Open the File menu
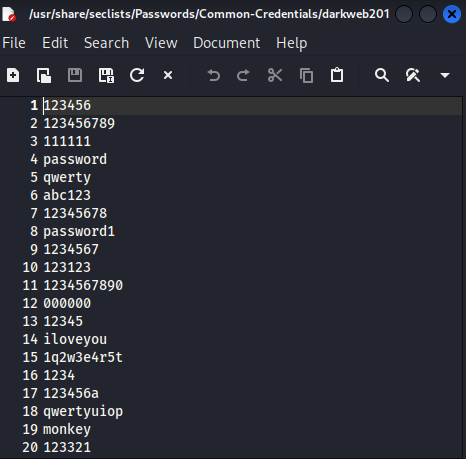The width and height of the screenshot is (466, 459). coord(14,43)
